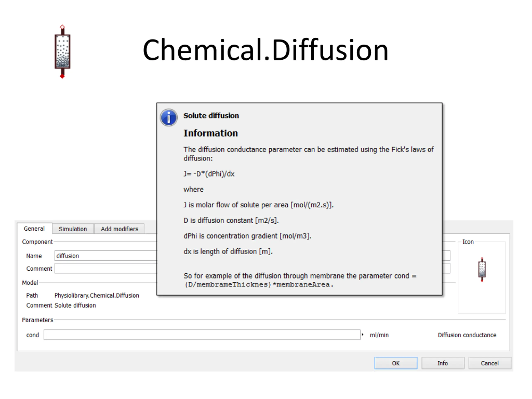Switch to the General tab
This screenshot has height=399, width=532.
[34, 228]
